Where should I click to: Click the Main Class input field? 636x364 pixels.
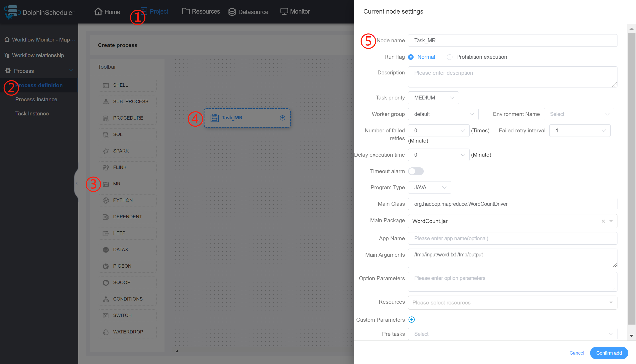(x=512, y=204)
